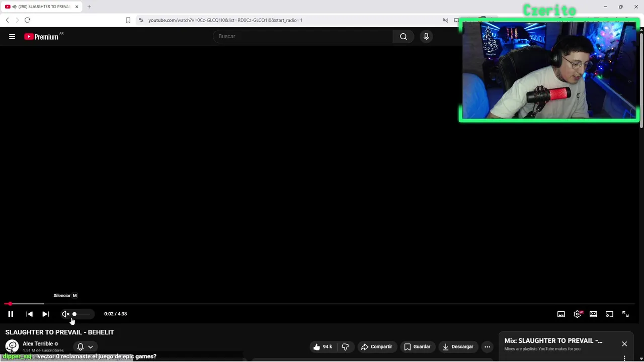Image resolution: width=644 pixels, height=362 pixels.
Task: Open a new browser tab
Action: tap(89, 7)
